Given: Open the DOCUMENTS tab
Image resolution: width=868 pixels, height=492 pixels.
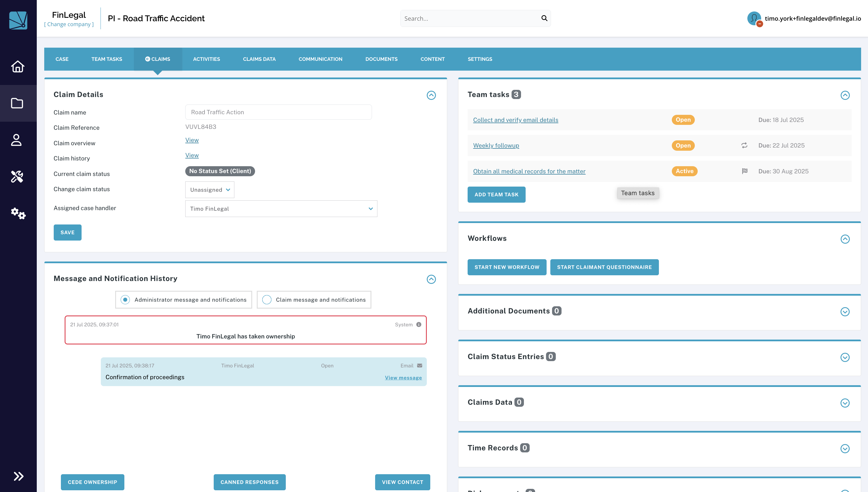Looking at the screenshot, I should pos(381,59).
